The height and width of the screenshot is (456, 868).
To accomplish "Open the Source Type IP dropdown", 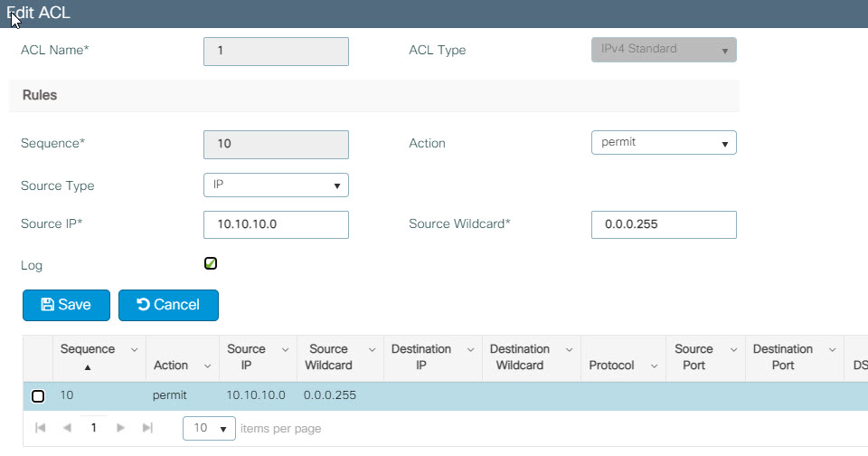I will click(276, 185).
